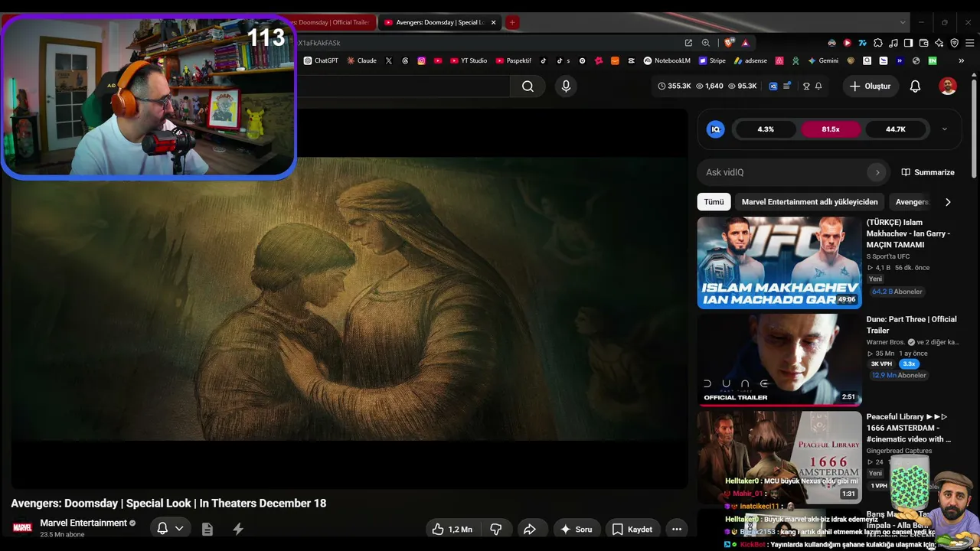
Task: Close the Avengers: Doomsday Special Look tab
Action: pos(493,22)
